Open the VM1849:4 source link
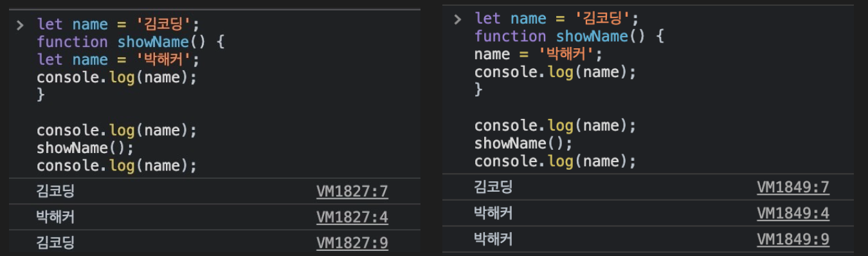The image size is (868, 256). point(793,214)
